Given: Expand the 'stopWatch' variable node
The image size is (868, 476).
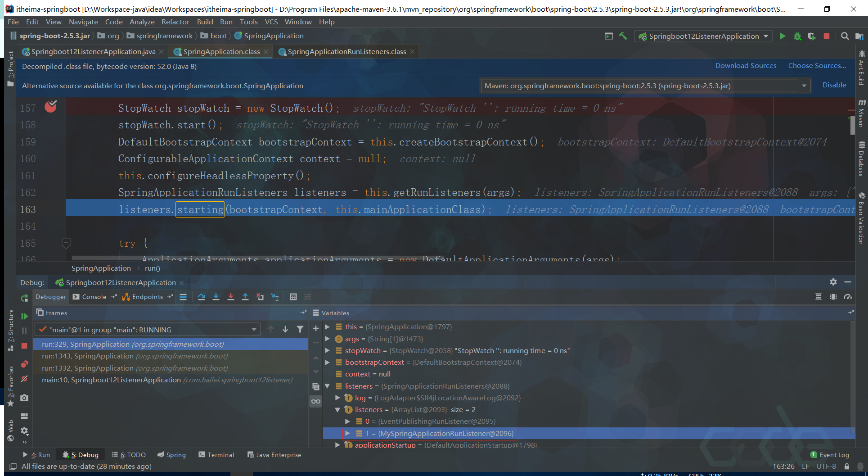Looking at the screenshot, I should coord(328,350).
